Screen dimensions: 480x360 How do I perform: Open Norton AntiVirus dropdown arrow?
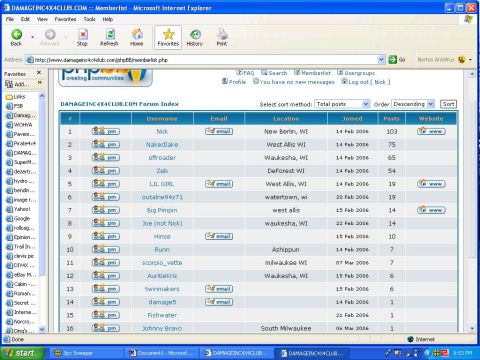click(470, 60)
